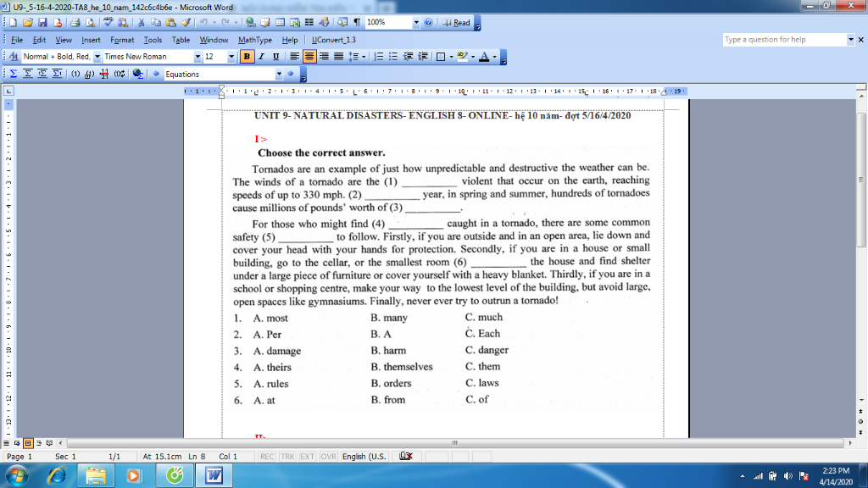Open the Columns button
The height and width of the screenshot is (488, 868).
(309, 23)
